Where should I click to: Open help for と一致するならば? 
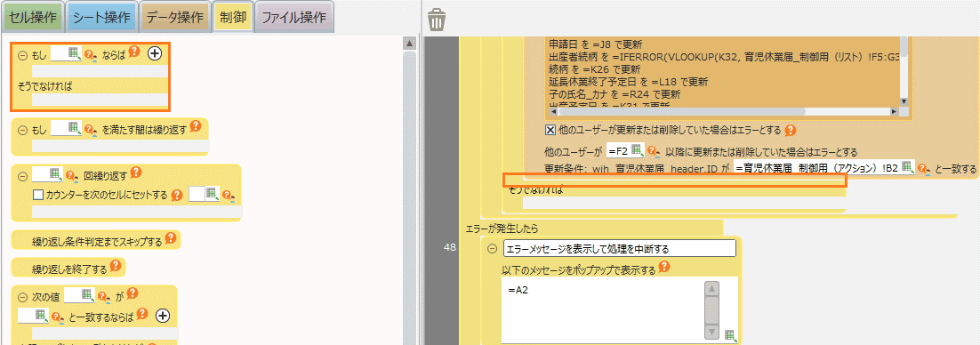[x=142, y=314]
